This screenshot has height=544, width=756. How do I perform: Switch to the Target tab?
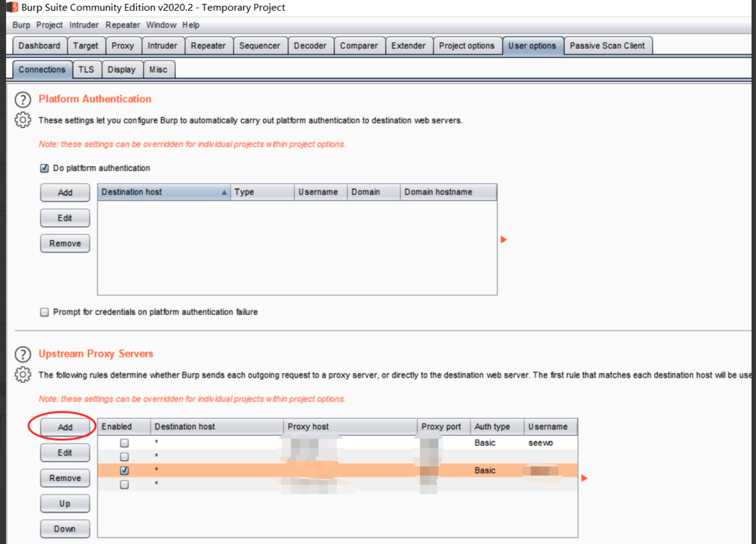tap(86, 46)
